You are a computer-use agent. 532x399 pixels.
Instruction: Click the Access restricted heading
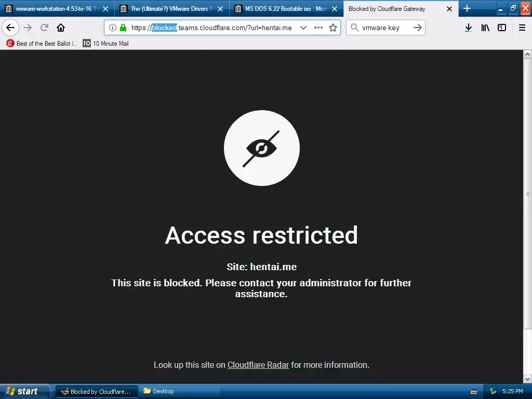coord(262,235)
